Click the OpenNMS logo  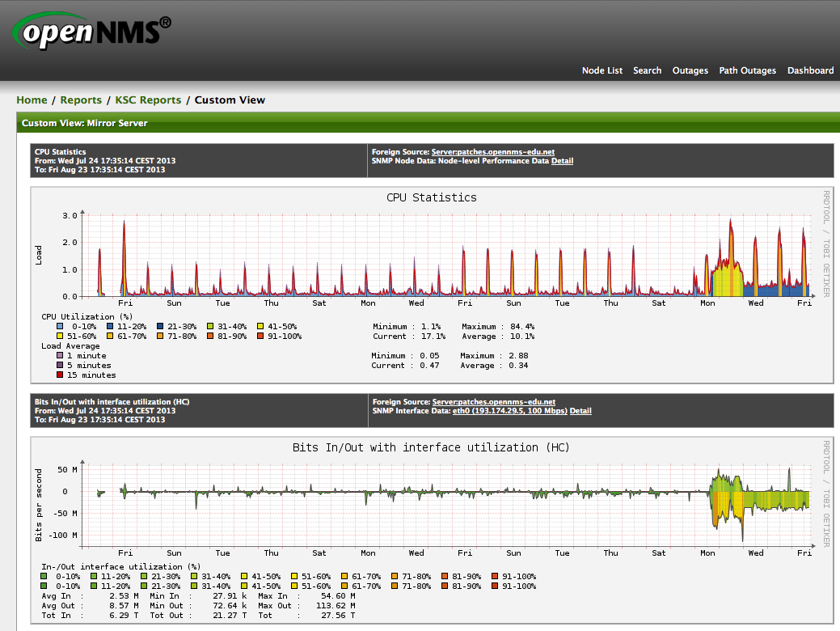click(91, 31)
